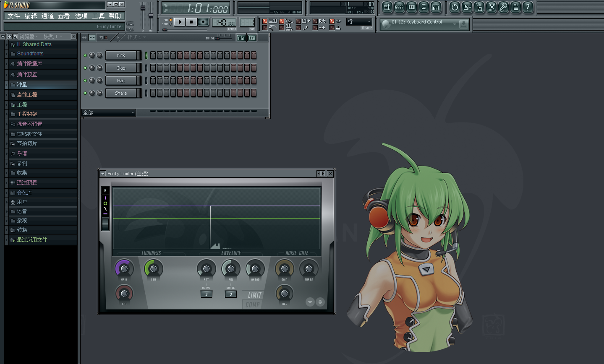
Task: Select SONG mode radio button
Action: [x=171, y=24]
